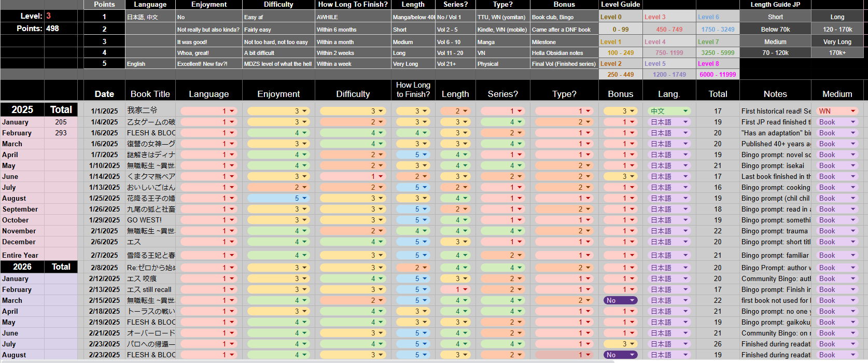Open Length dropdown in the 1/1/2025 row

(x=455, y=111)
